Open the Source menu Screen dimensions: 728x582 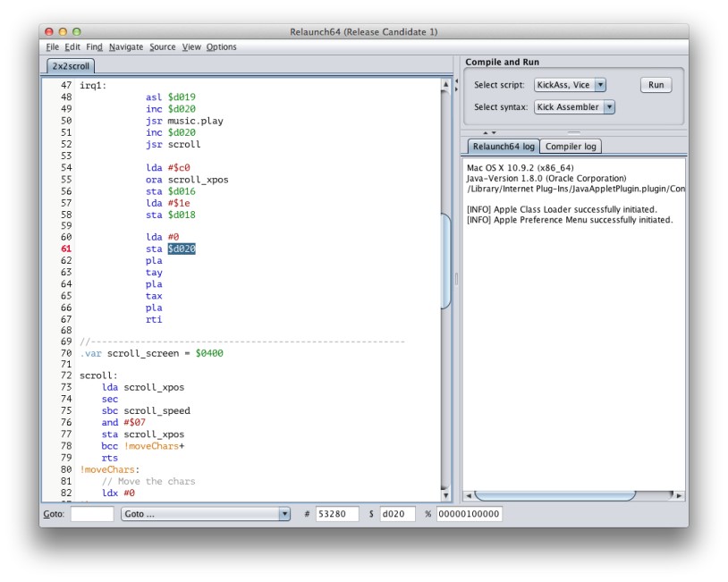coord(162,46)
